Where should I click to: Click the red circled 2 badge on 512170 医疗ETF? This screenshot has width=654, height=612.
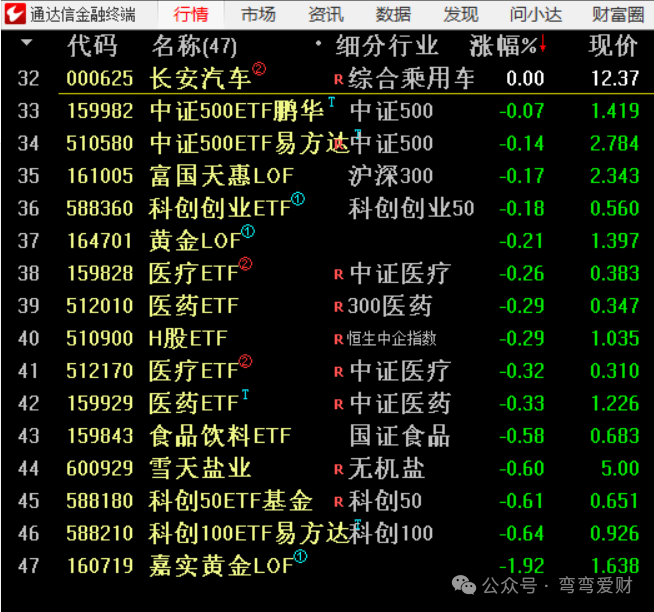pyautogui.click(x=245, y=361)
